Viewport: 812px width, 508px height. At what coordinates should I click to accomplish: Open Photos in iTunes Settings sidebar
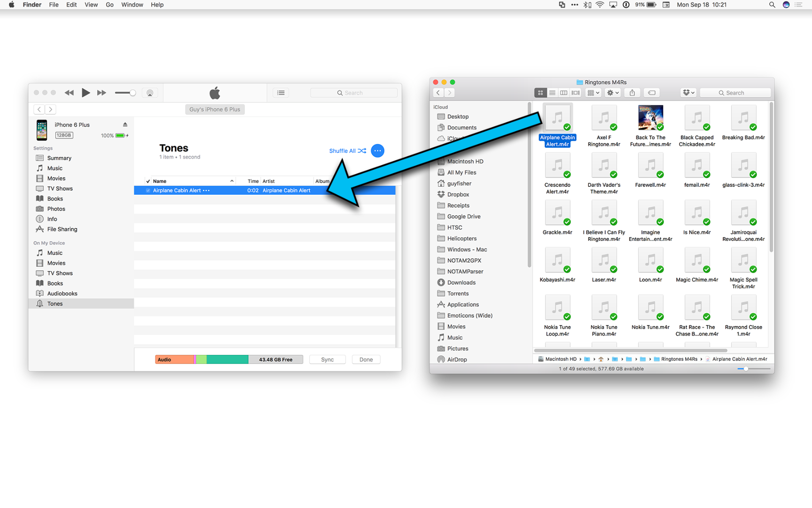(x=56, y=209)
